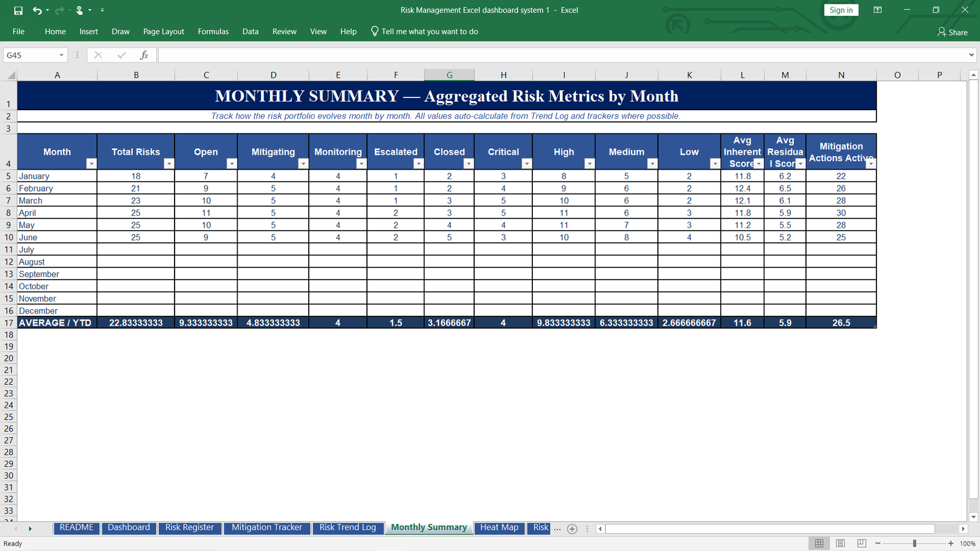Open Mitigation Actions Active filter dropdown
The width and height of the screenshot is (980, 551).
[x=871, y=163]
